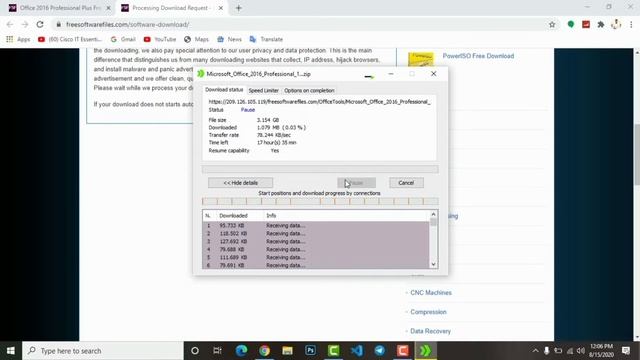This screenshot has height=360, width=640.
Task: Open Task View on taskbar
Action: pyautogui.click(x=217, y=351)
